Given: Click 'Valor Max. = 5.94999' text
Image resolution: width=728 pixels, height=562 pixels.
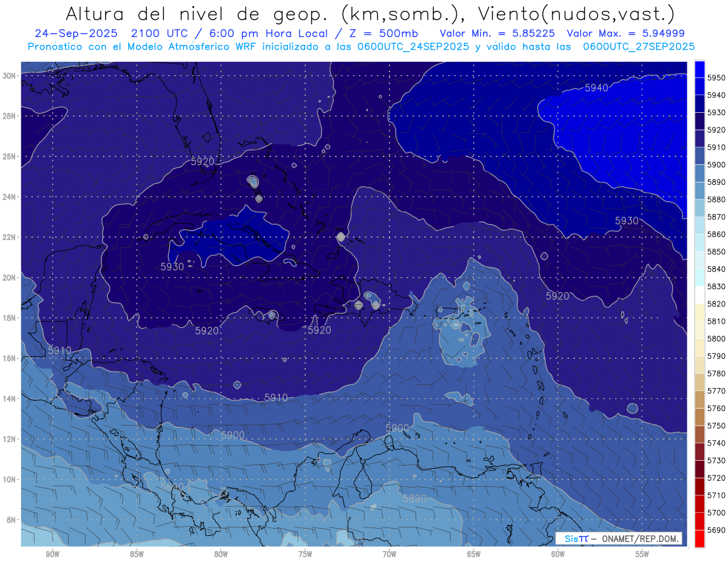Looking at the screenshot, I should pyautogui.click(x=625, y=33).
